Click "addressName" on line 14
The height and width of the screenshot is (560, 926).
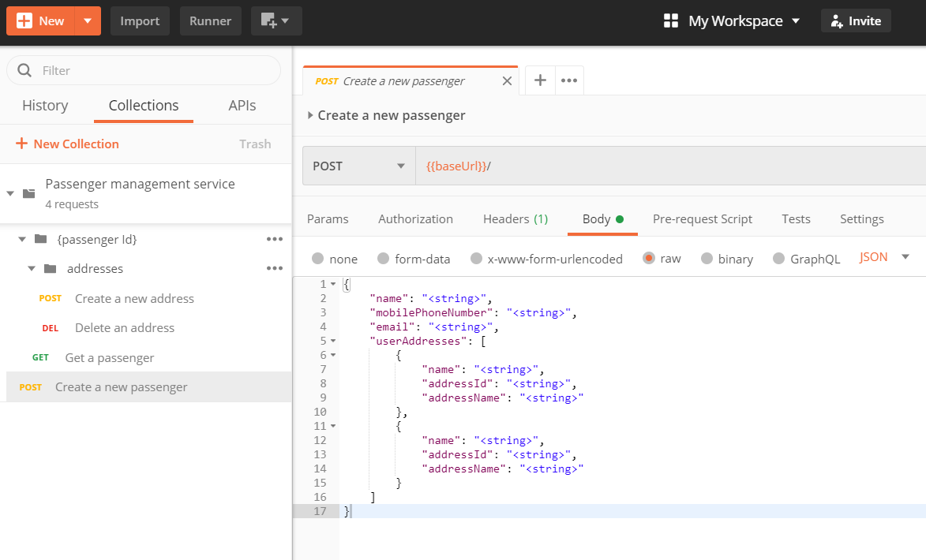coord(463,469)
